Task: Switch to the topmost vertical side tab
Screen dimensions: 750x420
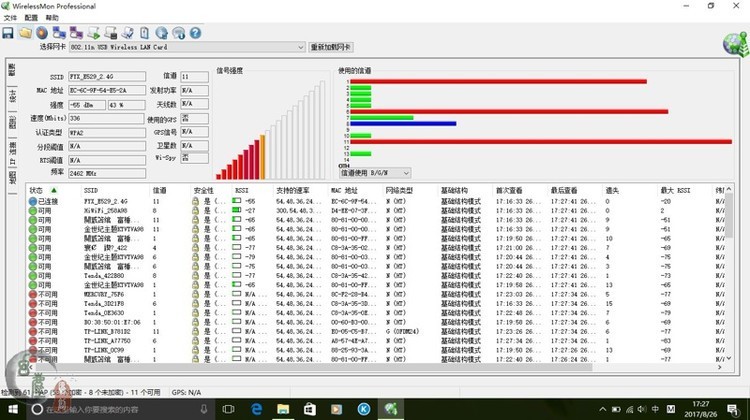Action: point(12,70)
